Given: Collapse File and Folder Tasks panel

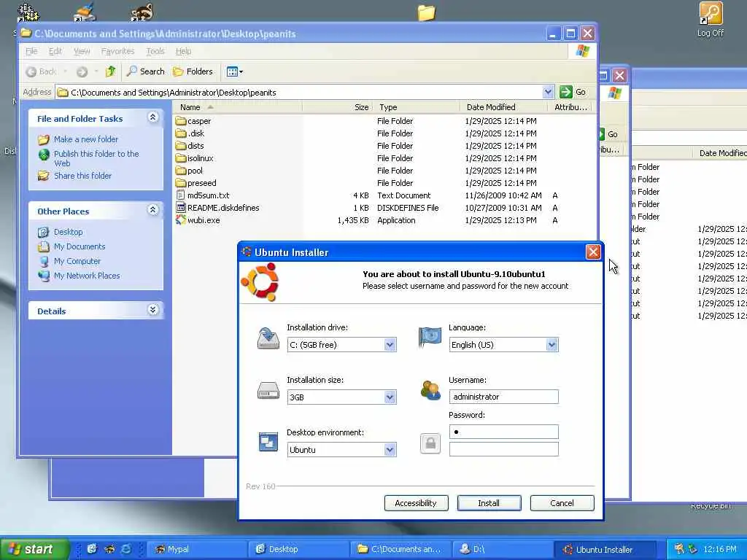Looking at the screenshot, I should point(153,117).
